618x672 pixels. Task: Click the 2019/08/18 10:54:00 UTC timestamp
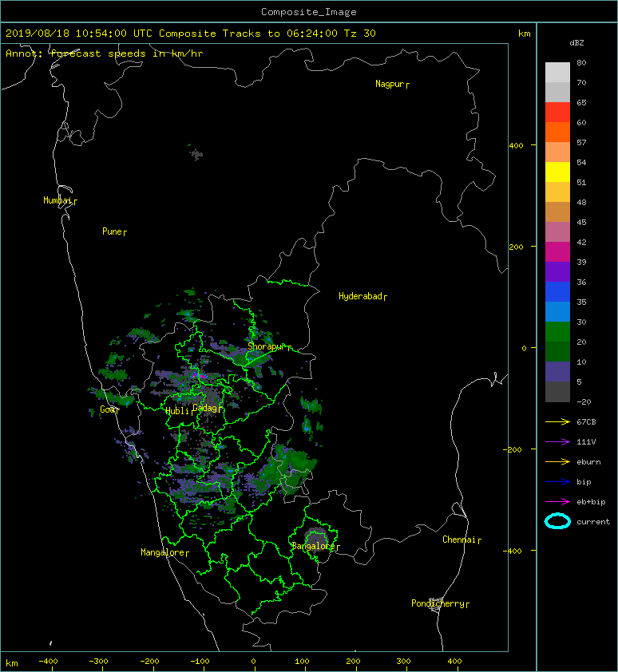pyautogui.click(x=78, y=34)
